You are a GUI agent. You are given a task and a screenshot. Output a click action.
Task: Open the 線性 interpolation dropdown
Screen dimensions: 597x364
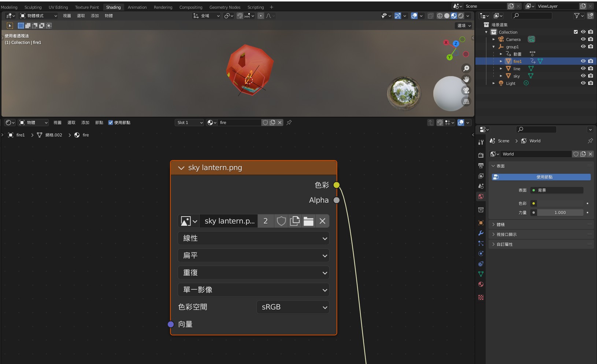click(x=253, y=238)
